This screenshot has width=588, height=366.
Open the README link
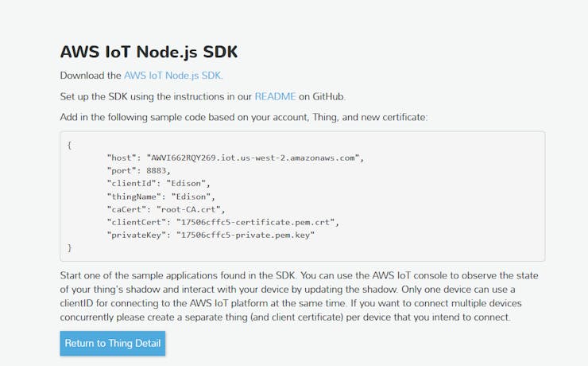tap(275, 96)
